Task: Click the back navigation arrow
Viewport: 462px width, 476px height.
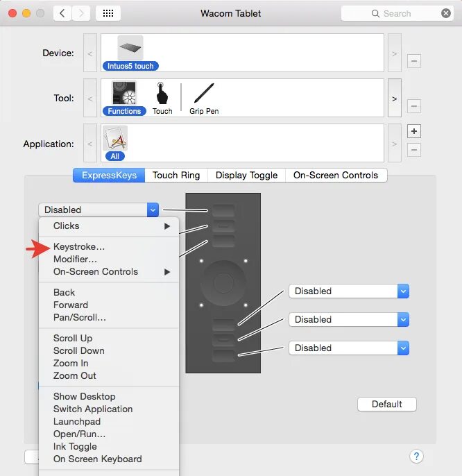Action: [x=62, y=13]
